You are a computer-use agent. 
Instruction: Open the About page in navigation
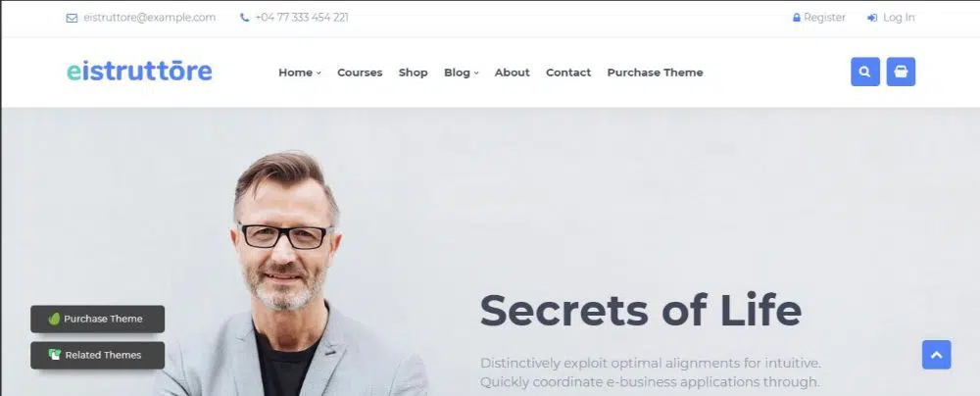click(x=512, y=73)
